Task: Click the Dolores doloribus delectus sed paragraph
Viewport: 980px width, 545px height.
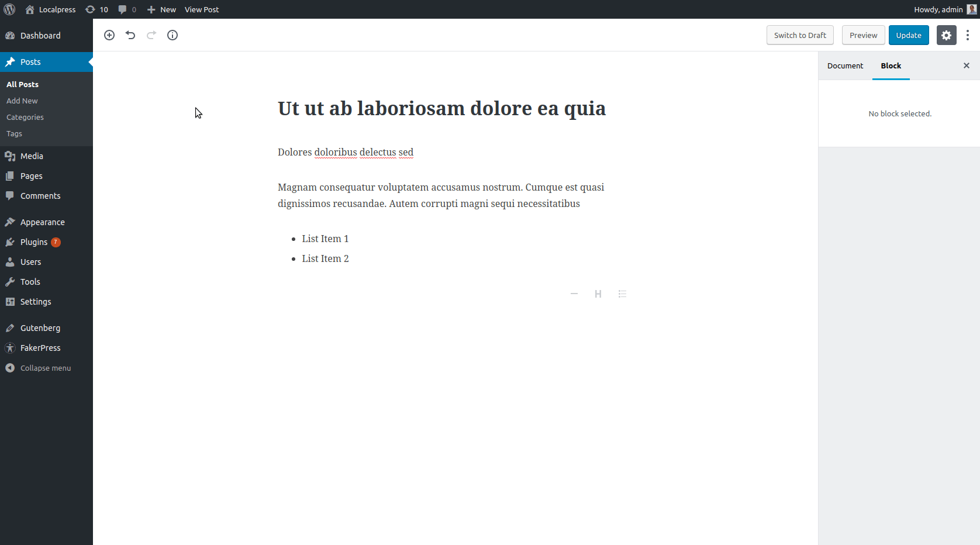Action: tap(346, 152)
